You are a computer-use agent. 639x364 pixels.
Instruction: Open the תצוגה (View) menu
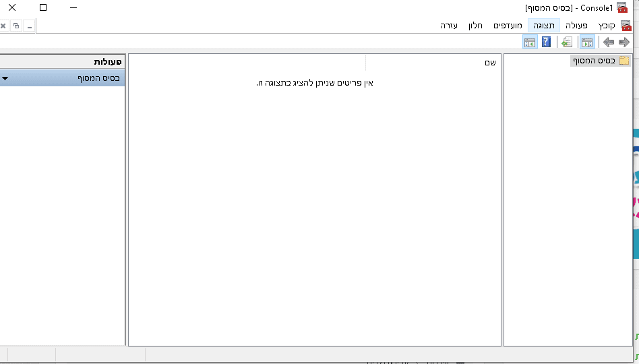[544, 26]
